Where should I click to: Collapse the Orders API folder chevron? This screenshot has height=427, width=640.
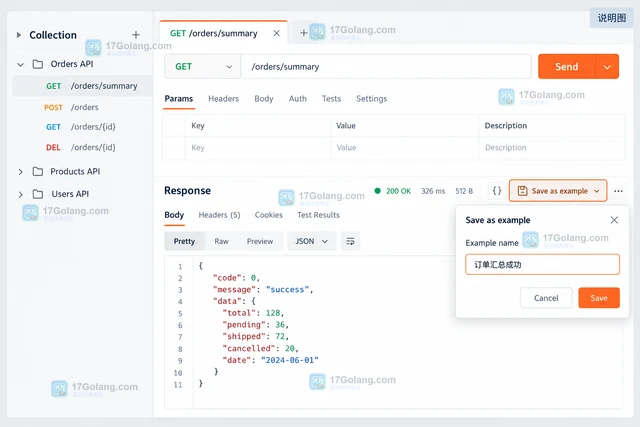[x=20, y=64]
